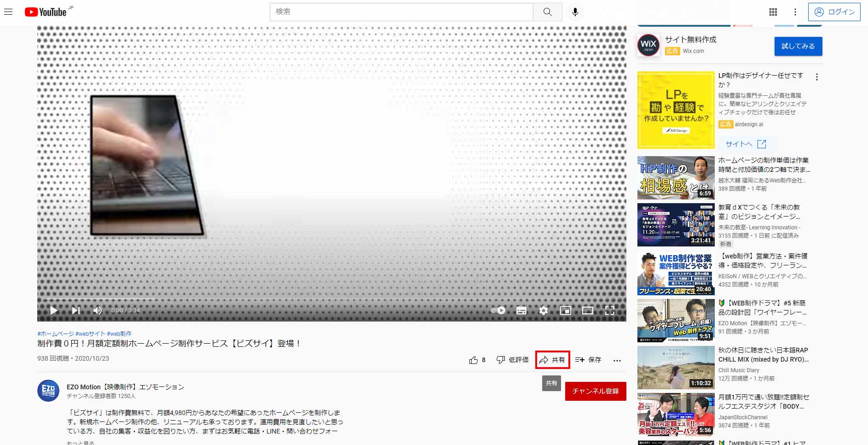Open the YouTube apps grid
Image resolution: width=868 pixels, height=445 pixels.
(773, 12)
